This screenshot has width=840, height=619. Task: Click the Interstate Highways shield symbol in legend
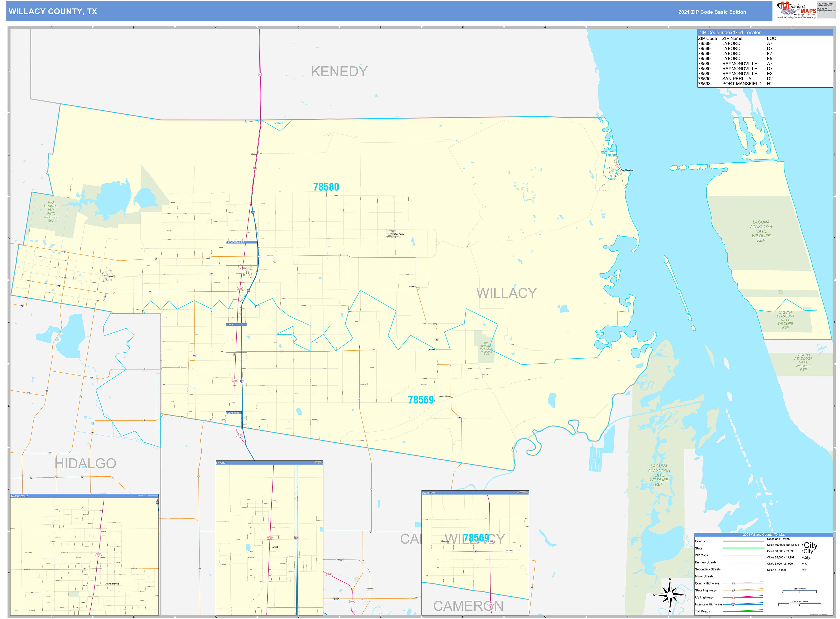pyautogui.click(x=733, y=604)
